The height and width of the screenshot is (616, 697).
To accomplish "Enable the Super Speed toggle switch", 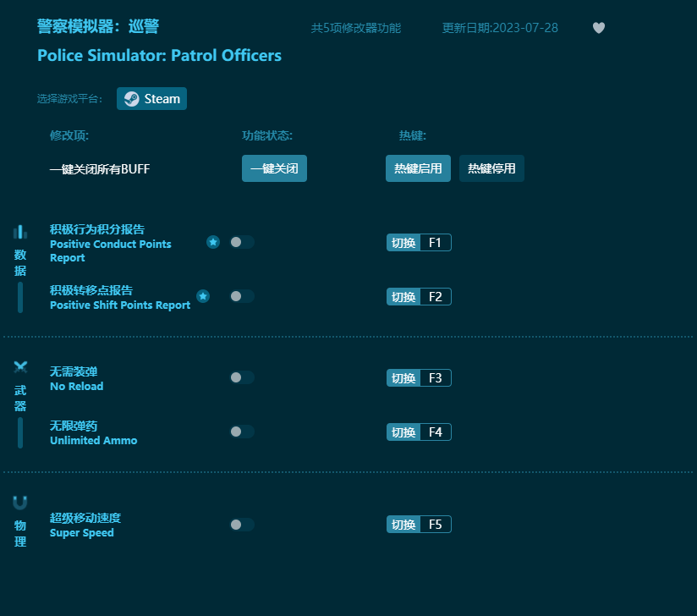I will pyautogui.click(x=241, y=524).
